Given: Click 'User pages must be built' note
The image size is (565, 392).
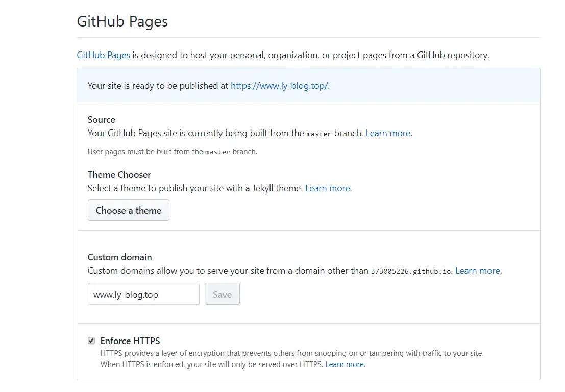Looking at the screenshot, I should coord(172,152).
